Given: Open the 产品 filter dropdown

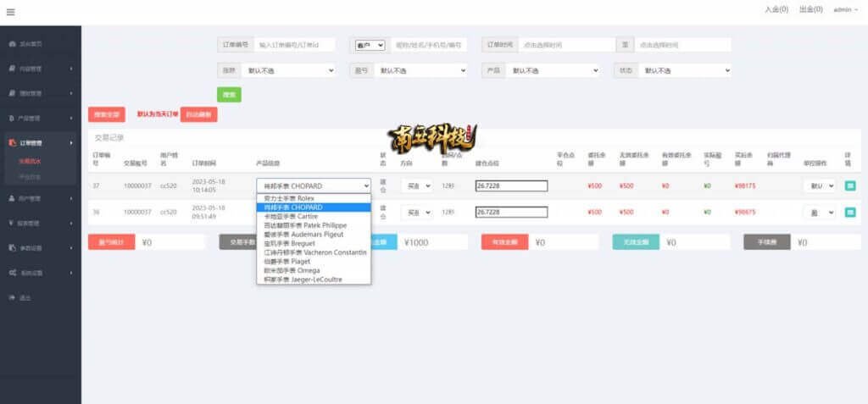Looking at the screenshot, I should (552, 70).
